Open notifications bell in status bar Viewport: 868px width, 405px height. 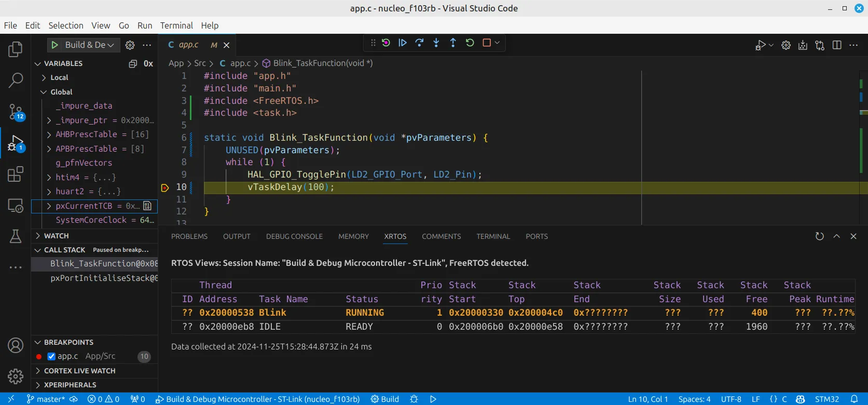point(855,399)
